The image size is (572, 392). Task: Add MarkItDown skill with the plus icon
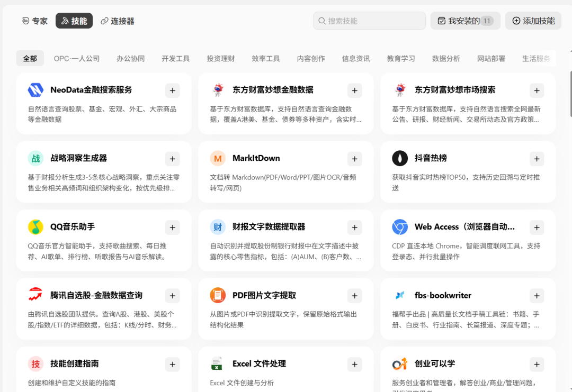354,159
